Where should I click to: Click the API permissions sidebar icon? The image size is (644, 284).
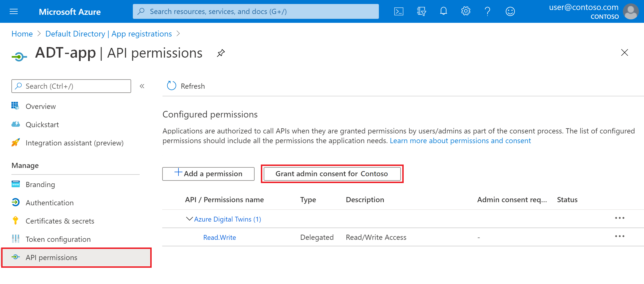pos(16,257)
